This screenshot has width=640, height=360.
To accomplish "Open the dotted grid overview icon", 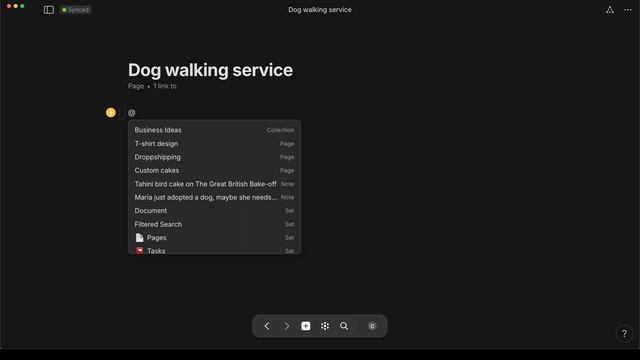I will (x=325, y=326).
